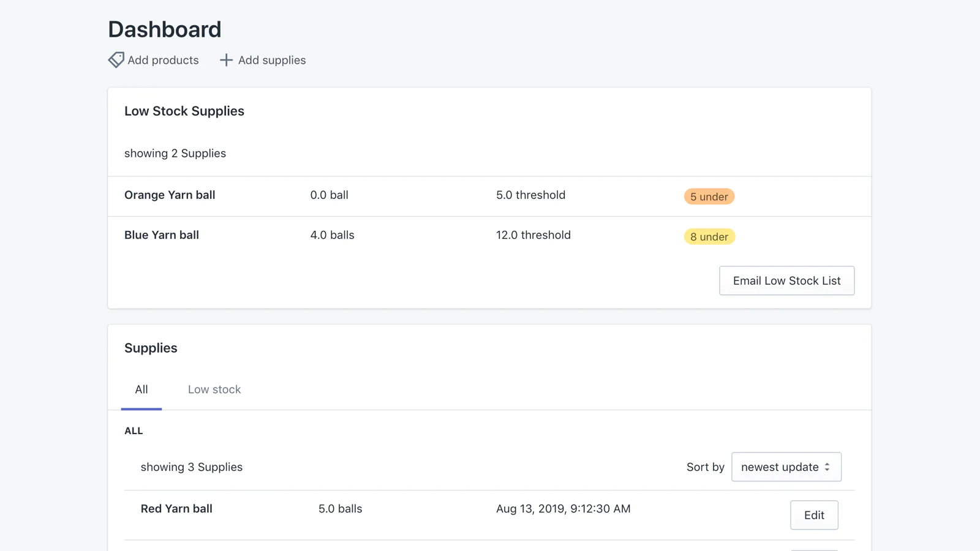Click the 8 under badge for Blue Yarn ball
Viewport: 980px width, 551px height.
(x=709, y=236)
